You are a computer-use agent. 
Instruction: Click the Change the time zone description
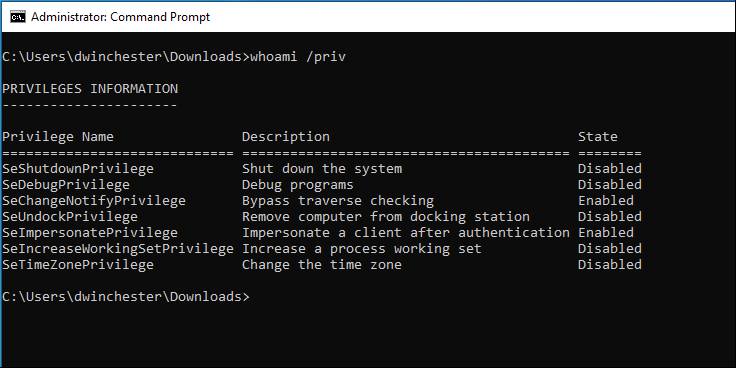322,265
